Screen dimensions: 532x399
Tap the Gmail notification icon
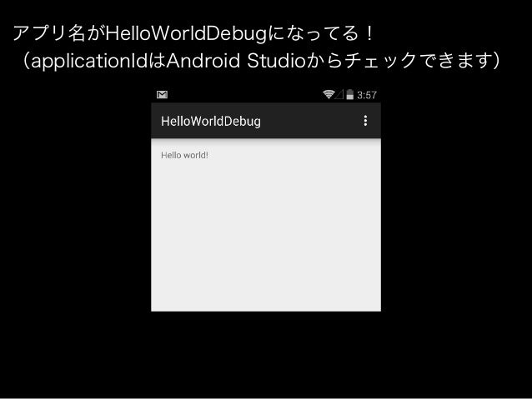(x=162, y=95)
